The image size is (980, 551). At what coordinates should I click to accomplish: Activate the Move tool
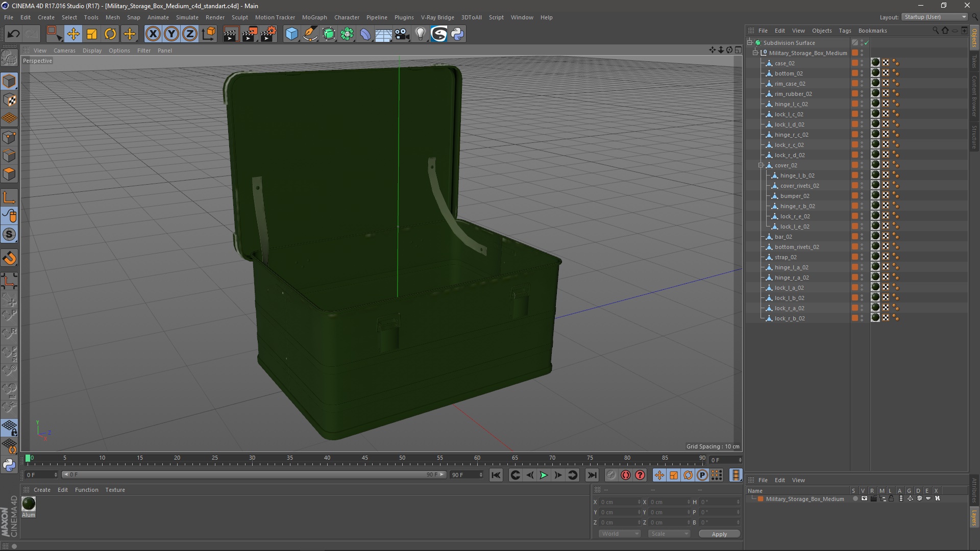(x=73, y=34)
